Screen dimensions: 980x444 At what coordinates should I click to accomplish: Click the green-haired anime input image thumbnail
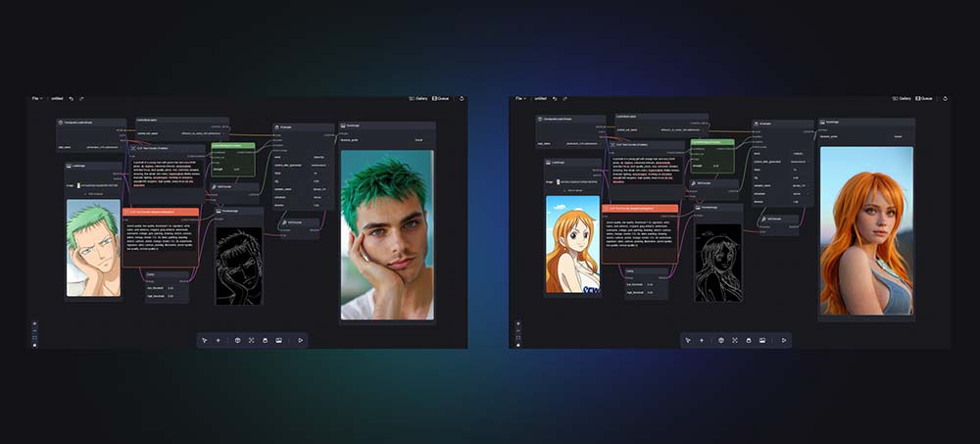click(x=93, y=248)
